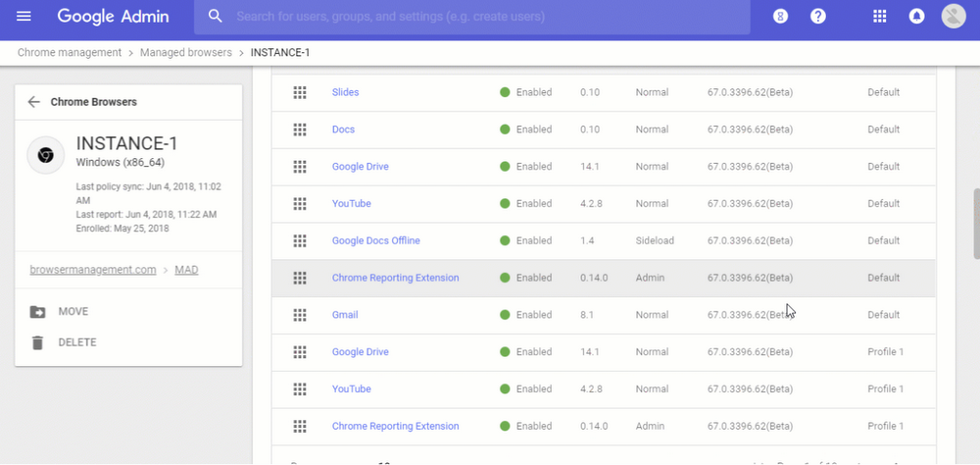The image size is (980, 465).
Task: Go to Managed browsers breadcrumb
Action: coord(185,52)
